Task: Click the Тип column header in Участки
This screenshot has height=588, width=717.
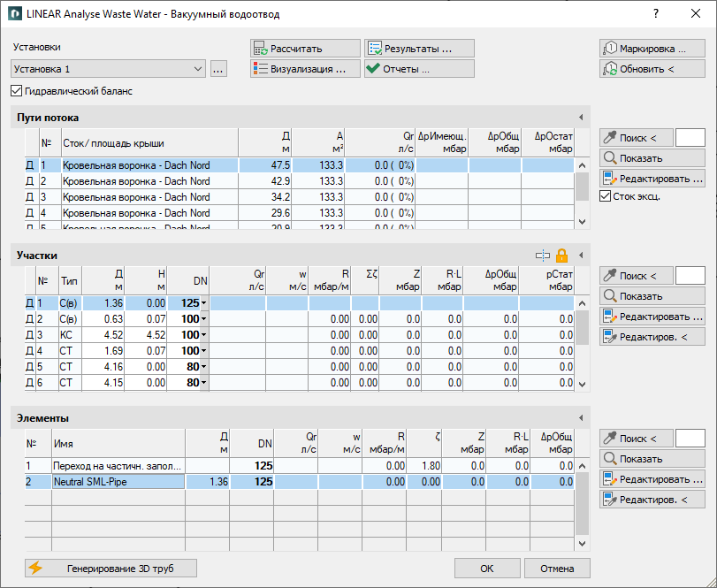Action: [70, 281]
